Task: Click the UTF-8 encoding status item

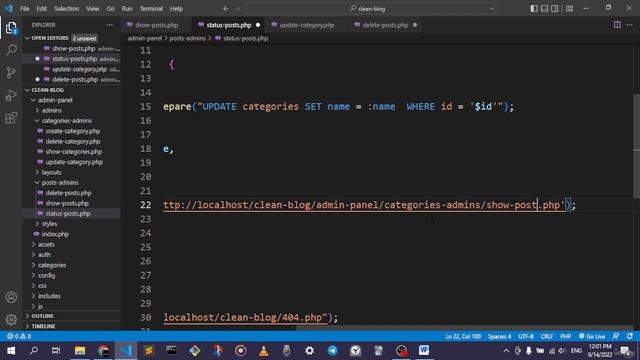Action: (x=526, y=336)
